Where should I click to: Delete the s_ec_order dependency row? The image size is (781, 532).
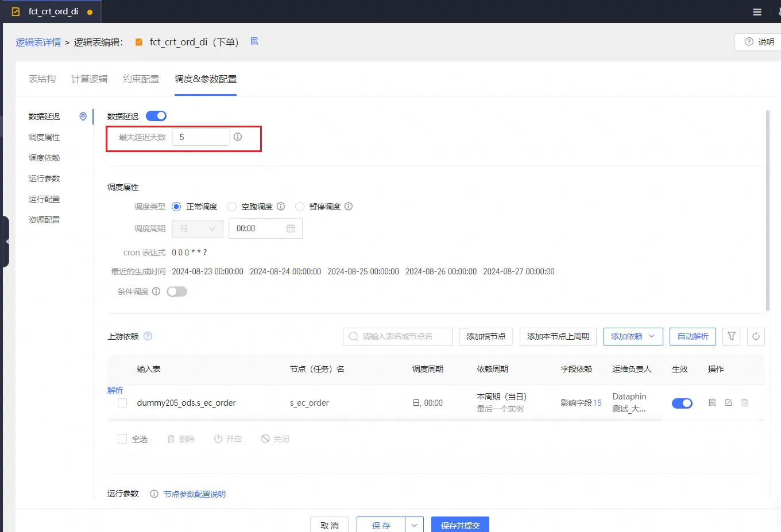(x=744, y=403)
